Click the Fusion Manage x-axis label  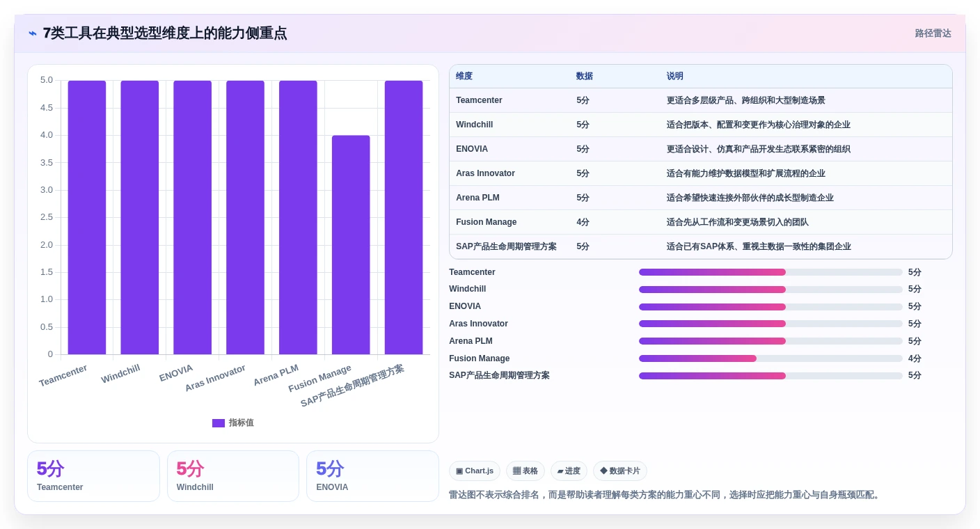tap(320, 379)
